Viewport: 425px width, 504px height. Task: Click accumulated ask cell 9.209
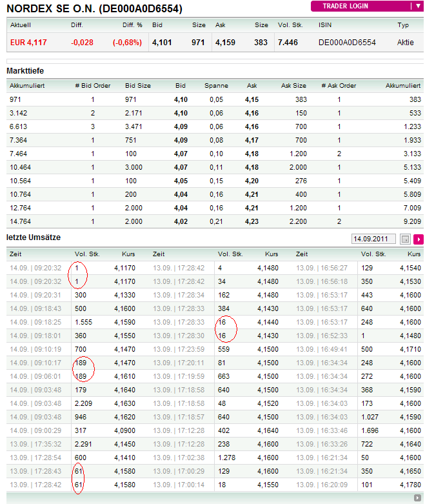pyautogui.click(x=412, y=221)
